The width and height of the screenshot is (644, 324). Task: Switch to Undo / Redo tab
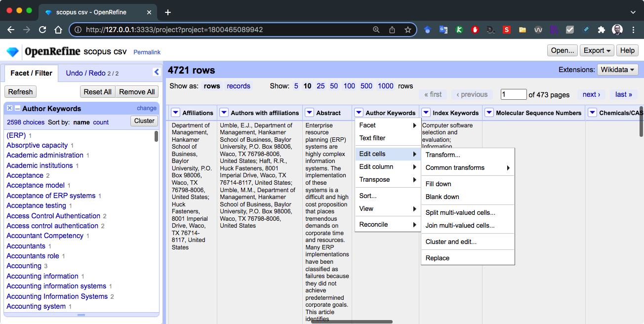point(92,73)
